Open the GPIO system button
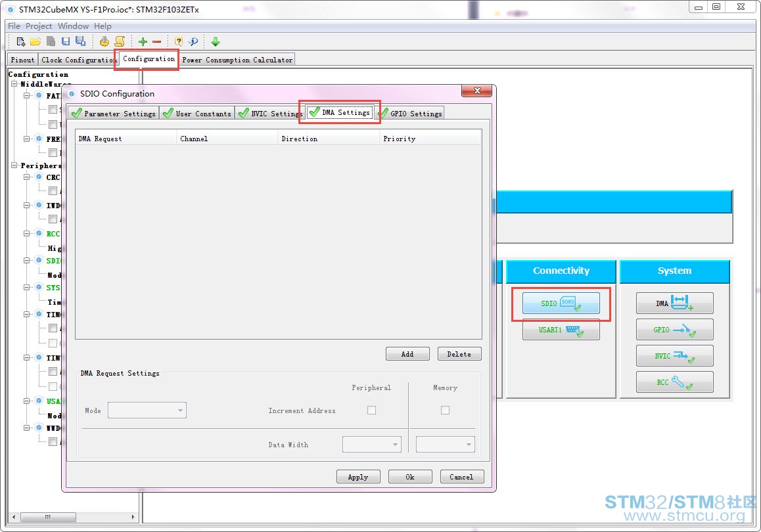Image resolution: width=761 pixels, height=532 pixels. pyautogui.click(x=675, y=330)
